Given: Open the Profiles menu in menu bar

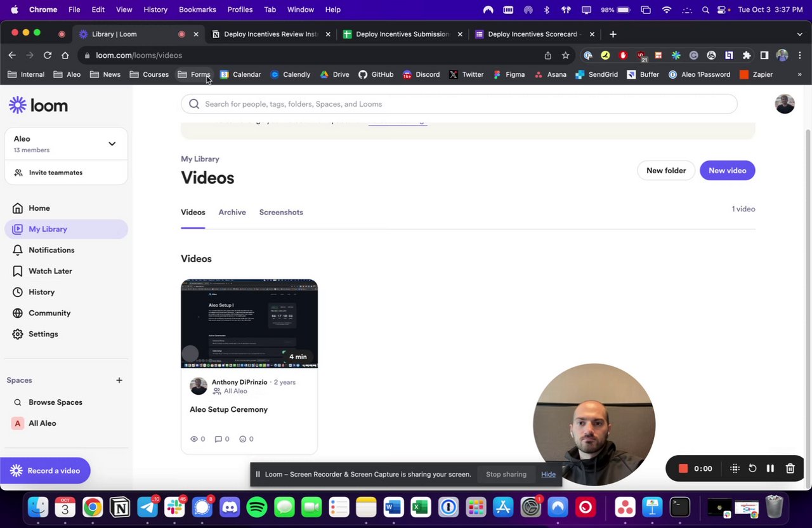Looking at the screenshot, I should pyautogui.click(x=240, y=10).
